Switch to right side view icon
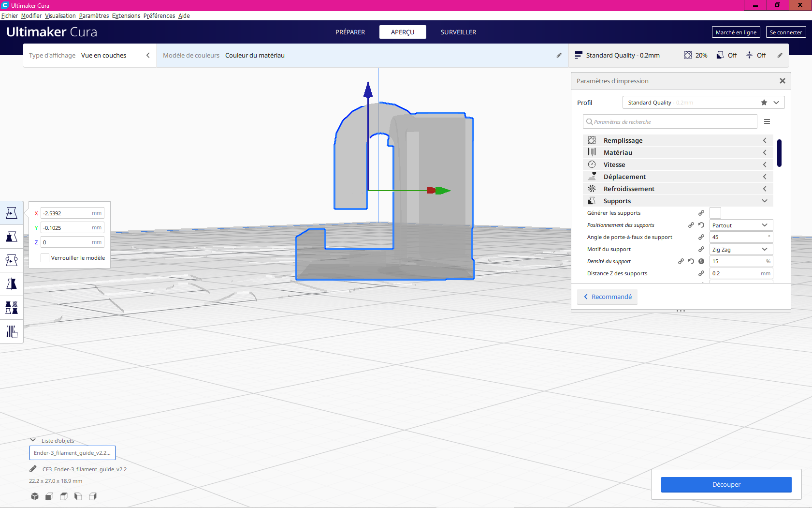Screen dimensions: 812x508 click(x=93, y=496)
